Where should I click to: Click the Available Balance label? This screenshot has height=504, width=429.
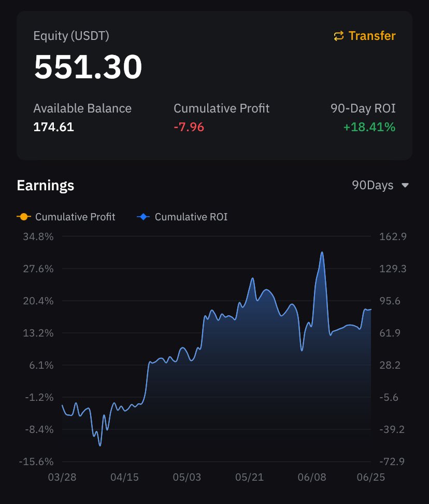[x=82, y=108]
